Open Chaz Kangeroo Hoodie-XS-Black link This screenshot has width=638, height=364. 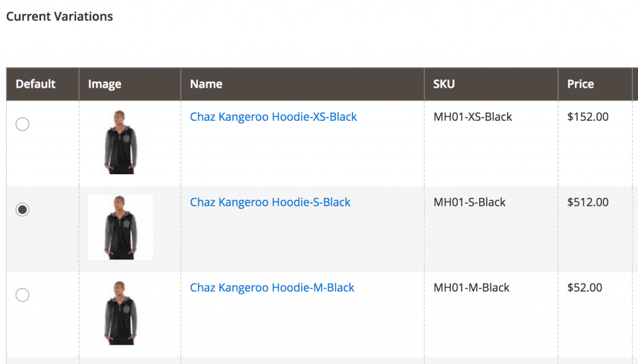274,117
